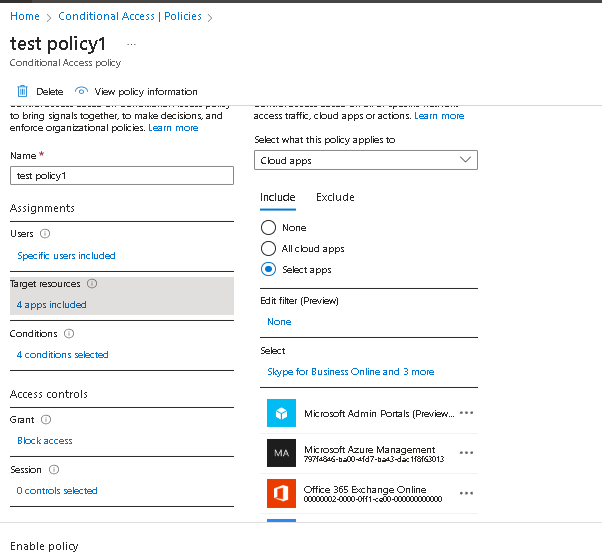The height and width of the screenshot is (555, 602).
Task: Click the info icon next to Target resources
Action: pos(92,284)
